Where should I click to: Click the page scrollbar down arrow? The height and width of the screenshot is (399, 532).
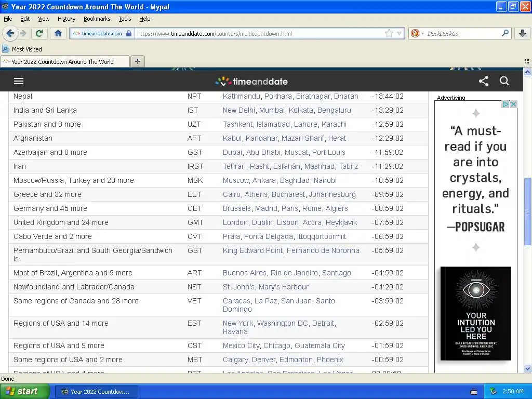click(x=527, y=368)
